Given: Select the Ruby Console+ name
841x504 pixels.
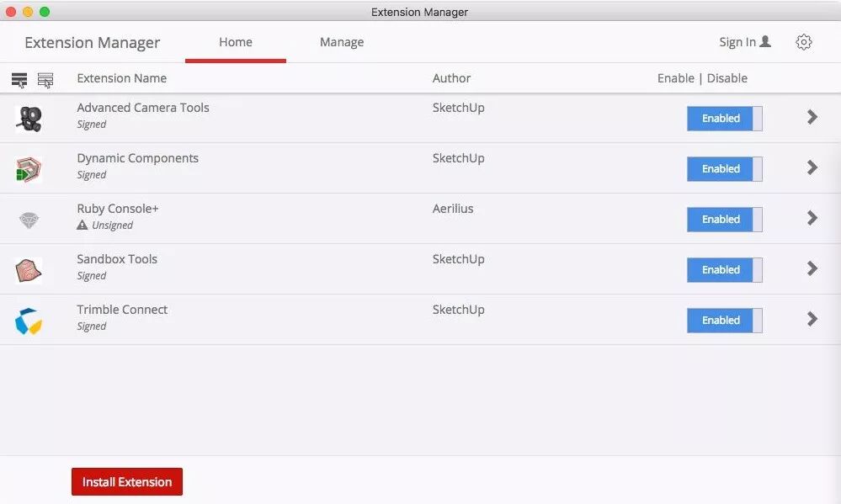Looking at the screenshot, I should coord(118,209).
